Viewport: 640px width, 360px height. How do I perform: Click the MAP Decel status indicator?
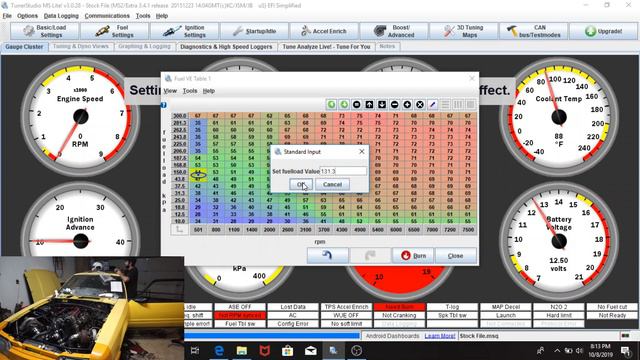[x=505, y=307]
